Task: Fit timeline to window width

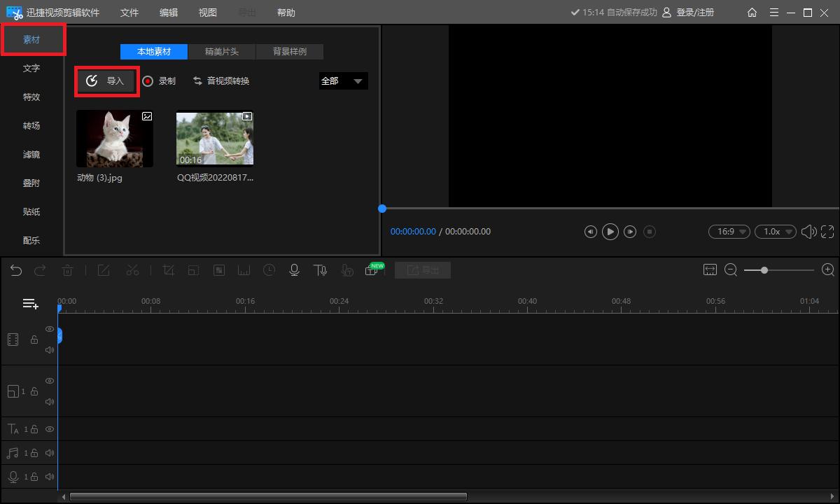Action: click(x=710, y=270)
